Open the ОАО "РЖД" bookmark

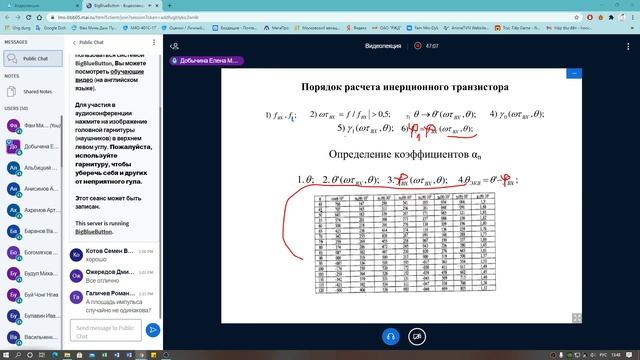[x=386, y=28]
